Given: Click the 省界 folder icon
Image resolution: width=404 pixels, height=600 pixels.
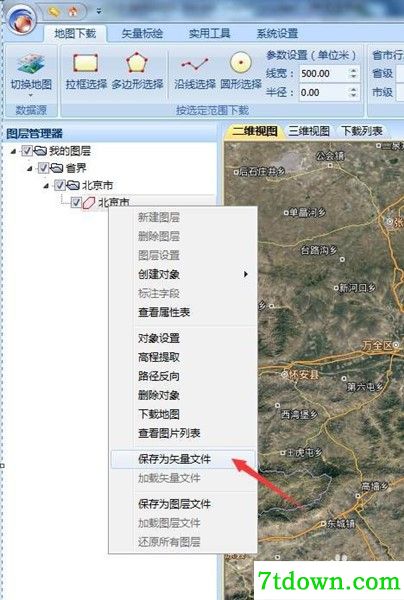Looking at the screenshot, I should click(x=57, y=168).
